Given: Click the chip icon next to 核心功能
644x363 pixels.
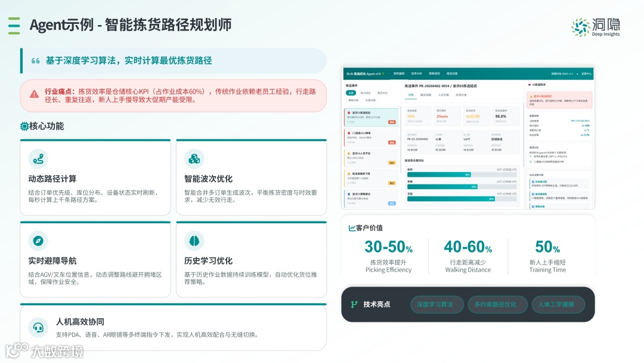Looking at the screenshot, I should point(24,126).
